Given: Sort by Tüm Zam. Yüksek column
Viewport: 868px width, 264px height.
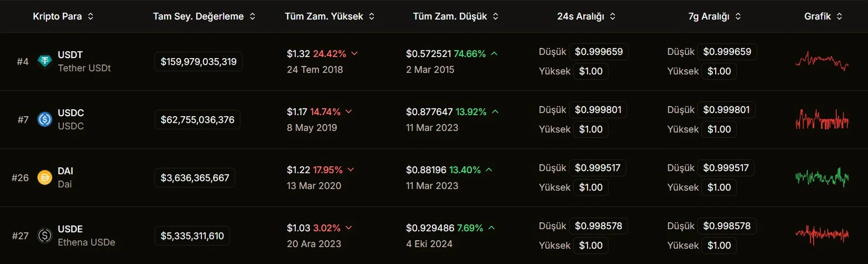Looking at the screenshot, I should pos(330,16).
